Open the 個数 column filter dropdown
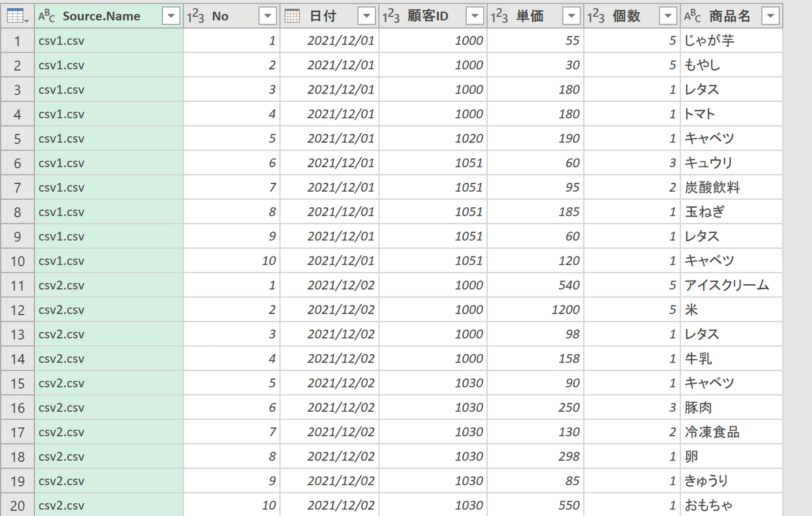The height and width of the screenshot is (516, 812). 669,16
